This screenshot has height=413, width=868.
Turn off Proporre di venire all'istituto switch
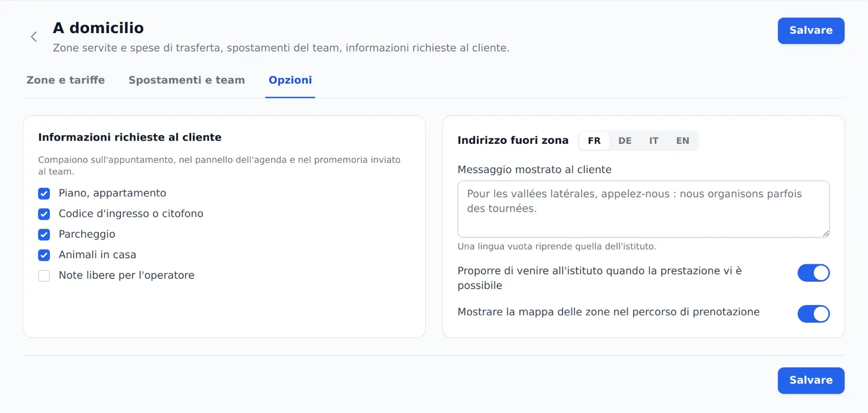813,273
